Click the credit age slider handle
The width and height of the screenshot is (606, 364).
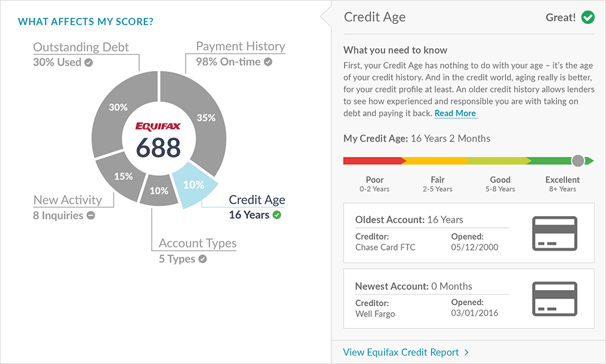(577, 161)
